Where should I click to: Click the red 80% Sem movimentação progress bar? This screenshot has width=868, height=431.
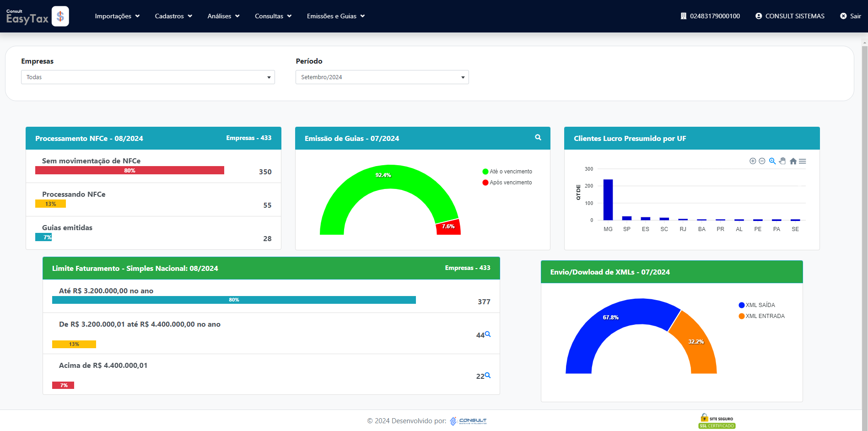(129, 170)
